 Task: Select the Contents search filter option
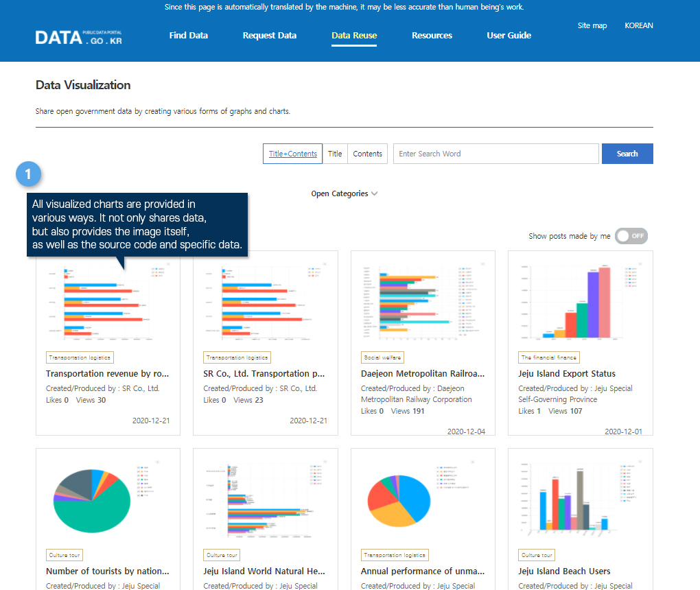367,154
